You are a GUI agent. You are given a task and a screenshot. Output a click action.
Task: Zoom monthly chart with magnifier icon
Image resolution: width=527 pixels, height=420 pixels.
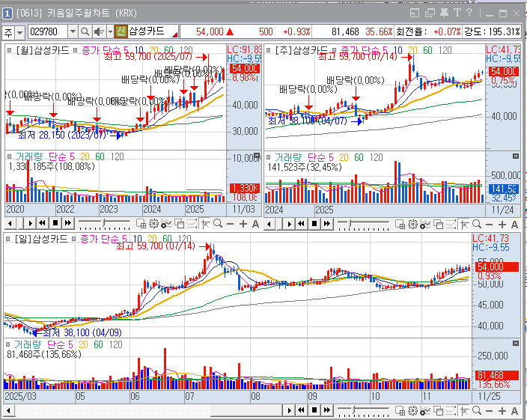pos(218,223)
